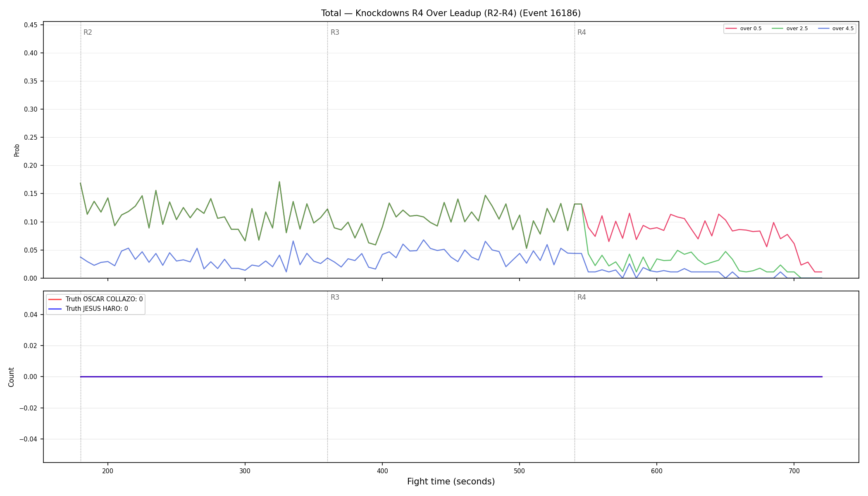The image size is (868, 496).
Task: Click the R2 round marker label in top chart
Action: [88, 32]
